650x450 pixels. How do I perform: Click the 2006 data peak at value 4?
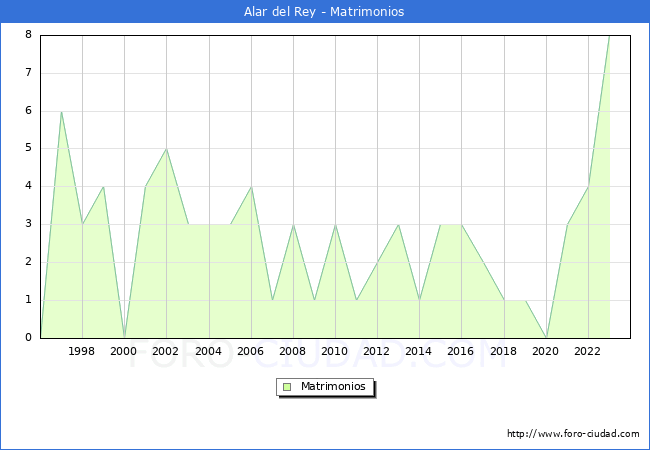(250, 187)
